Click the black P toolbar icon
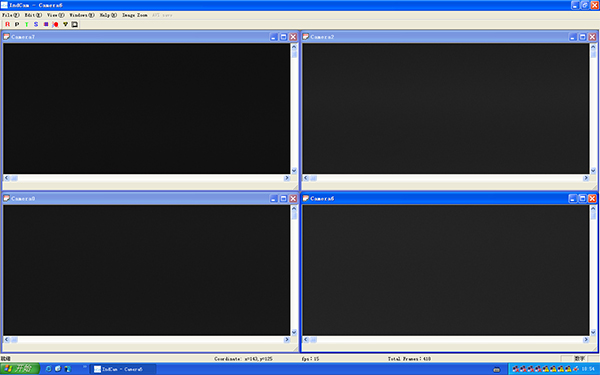Image resolution: width=600 pixels, height=375 pixels. (x=17, y=24)
